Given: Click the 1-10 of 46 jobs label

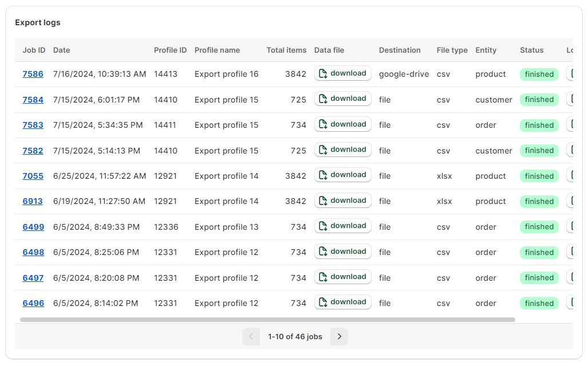Looking at the screenshot, I should [295, 336].
